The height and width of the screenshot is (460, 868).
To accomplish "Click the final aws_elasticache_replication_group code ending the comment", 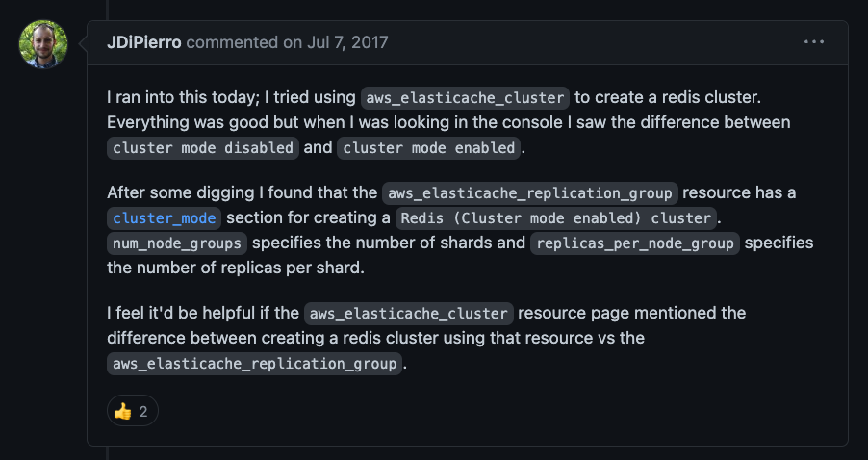I will tap(254, 364).
